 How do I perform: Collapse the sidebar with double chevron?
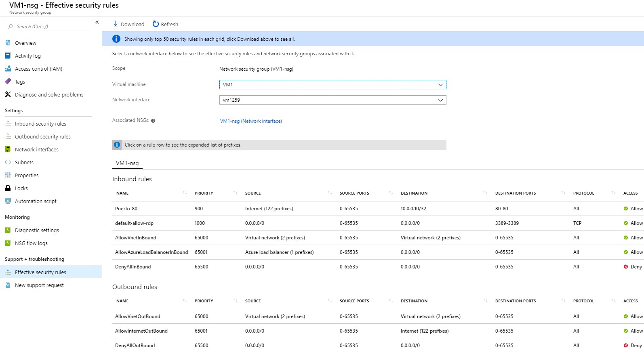point(97,22)
